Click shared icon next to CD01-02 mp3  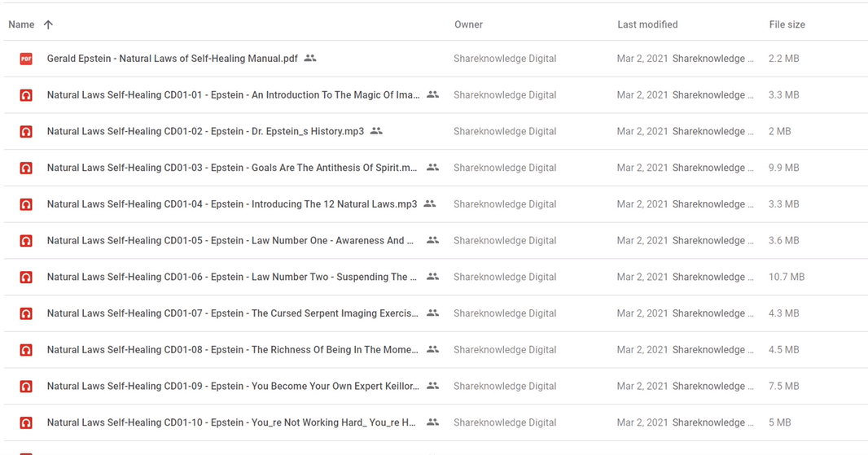point(376,131)
